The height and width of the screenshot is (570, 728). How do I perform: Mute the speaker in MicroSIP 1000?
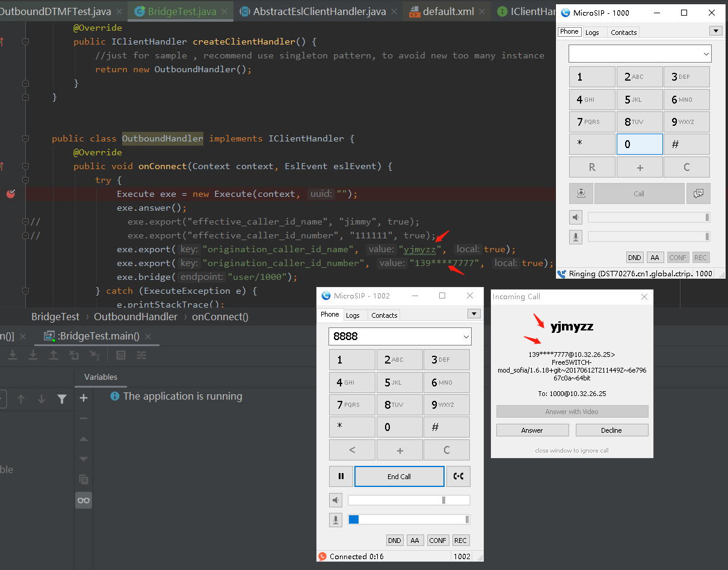point(577,217)
